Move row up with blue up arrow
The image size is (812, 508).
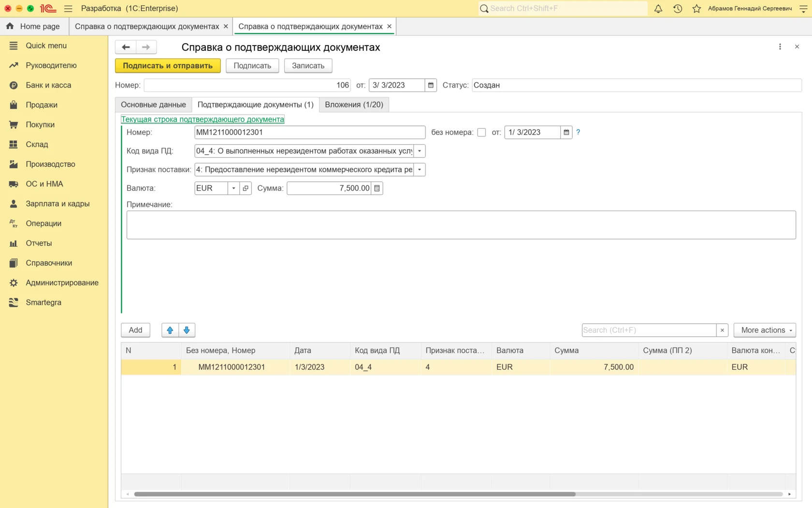point(170,330)
